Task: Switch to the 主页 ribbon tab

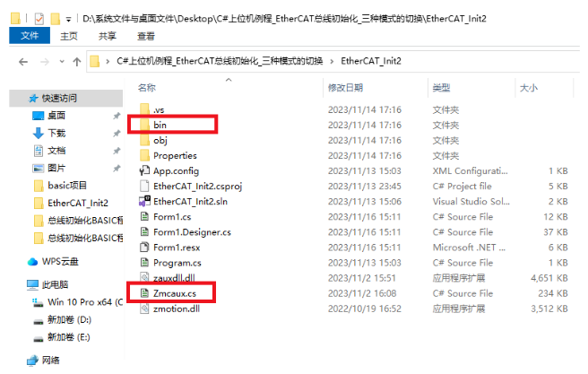Action: (69, 36)
